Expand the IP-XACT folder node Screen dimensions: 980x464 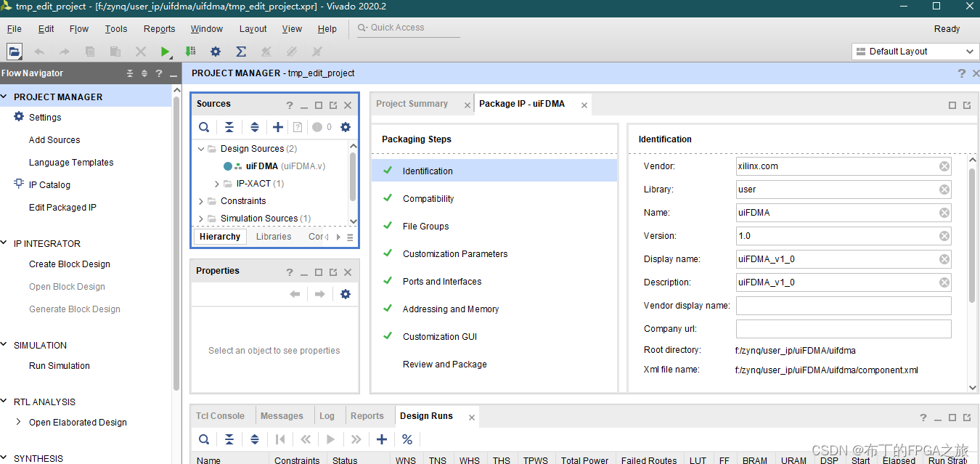point(216,184)
